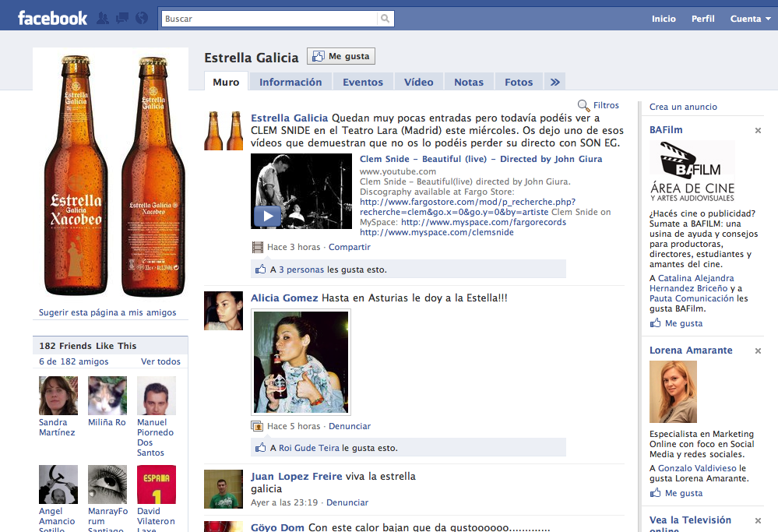The width and height of the screenshot is (778, 532).
Task: Click thumbs-up icon beside 3 personas
Action: click(260, 270)
